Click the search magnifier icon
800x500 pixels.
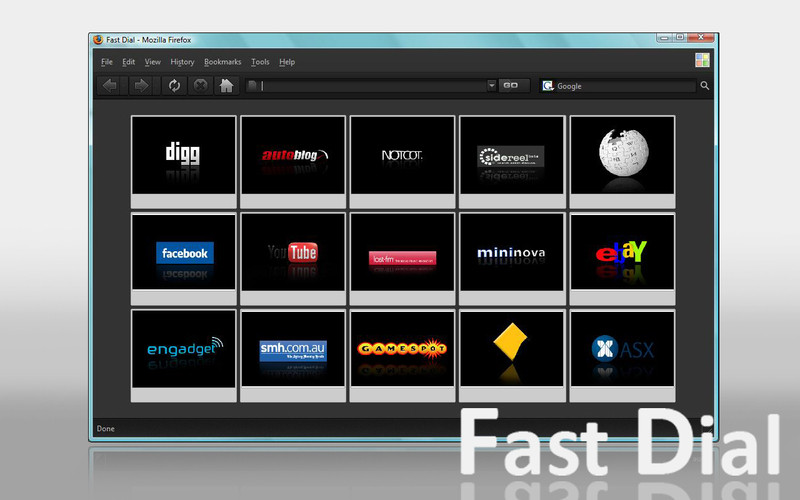point(705,86)
